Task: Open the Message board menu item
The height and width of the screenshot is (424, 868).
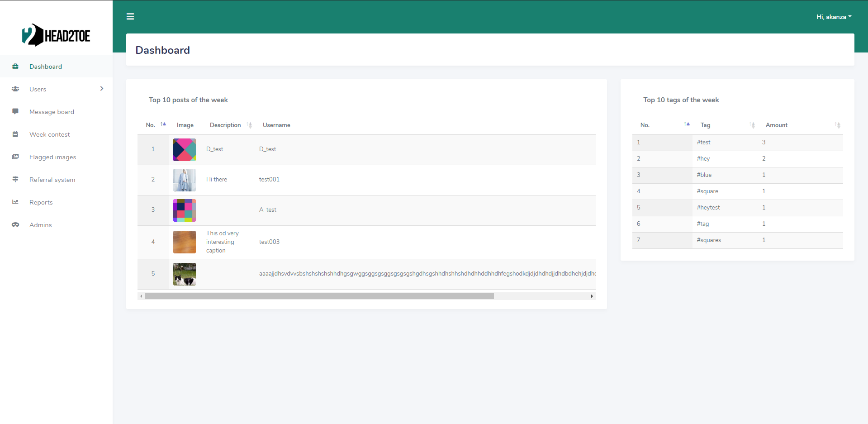Action: pos(52,112)
